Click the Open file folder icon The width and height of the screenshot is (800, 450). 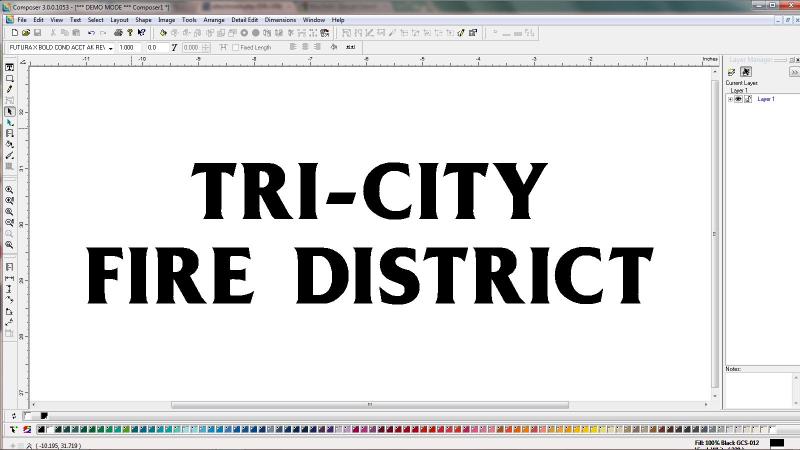coord(26,33)
